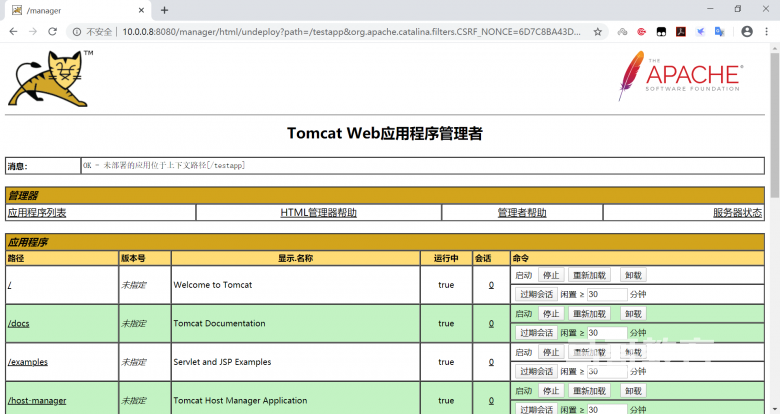This screenshot has height=414, width=780.
Task: Click 过期会话 for /examples application
Action: (x=536, y=371)
